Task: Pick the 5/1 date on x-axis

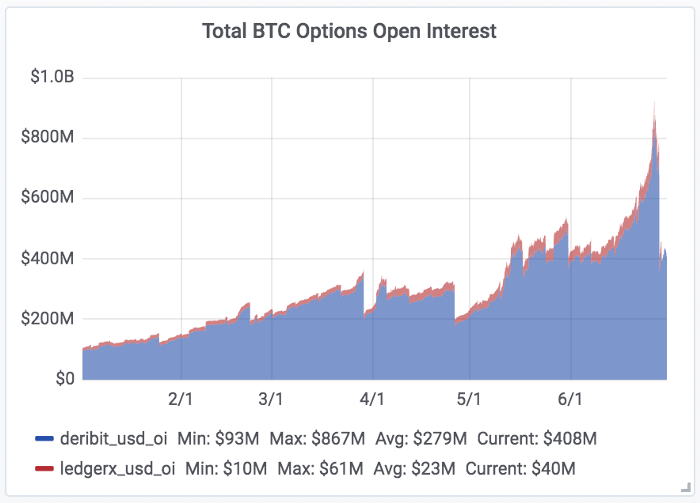Action: coord(469,400)
